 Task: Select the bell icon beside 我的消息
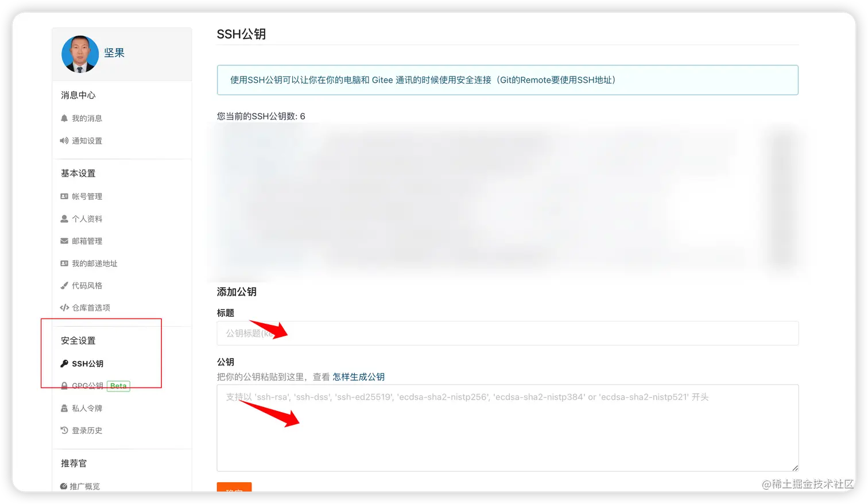tap(64, 118)
